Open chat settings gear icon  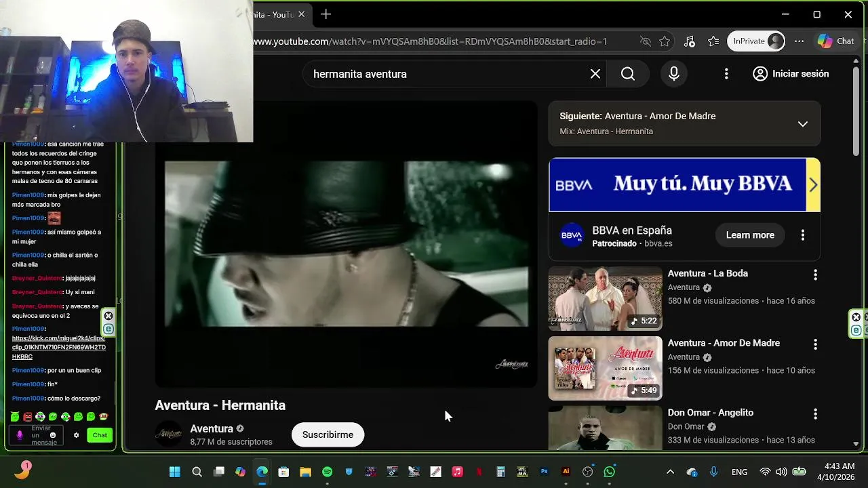tap(76, 435)
